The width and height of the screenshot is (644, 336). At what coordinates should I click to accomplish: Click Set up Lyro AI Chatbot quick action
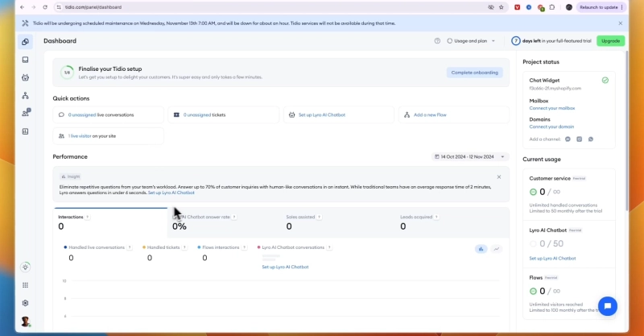tap(339, 114)
